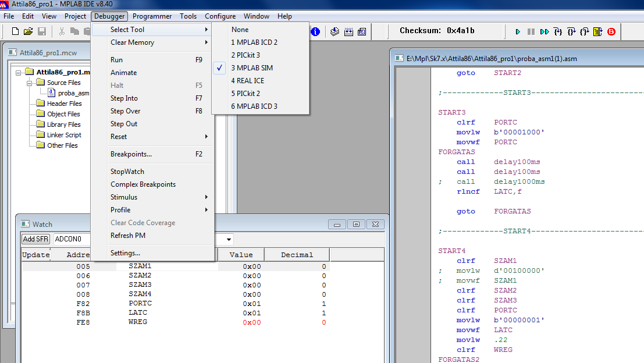Open Complex Breakpoints entry
The width and height of the screenshot is (644, 363).
tap(152, 184)
